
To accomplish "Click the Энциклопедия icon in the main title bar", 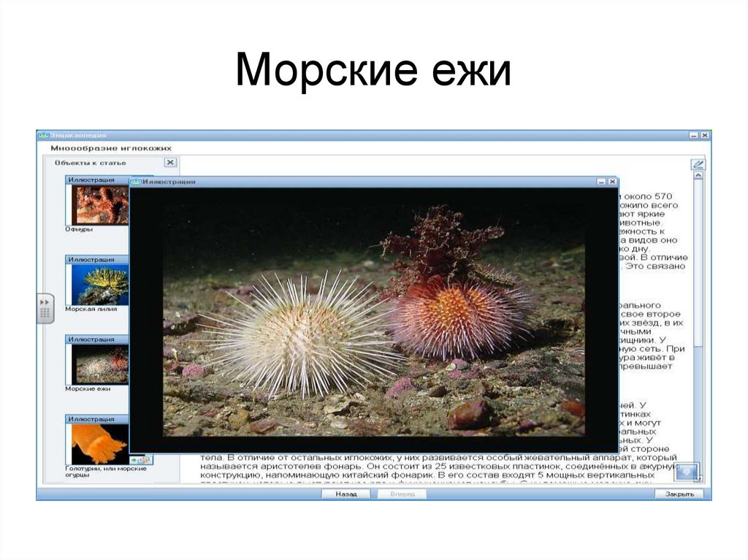I will 42,135.
